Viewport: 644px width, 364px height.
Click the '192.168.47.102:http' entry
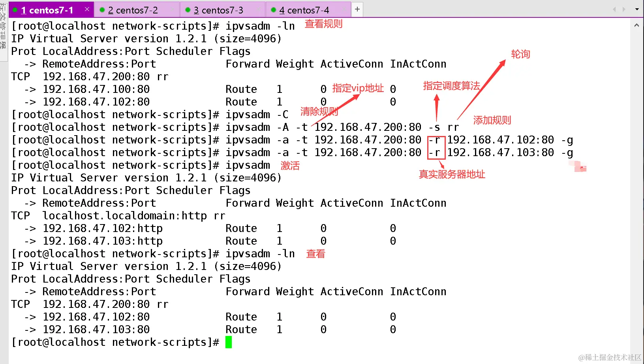(103, 228)
